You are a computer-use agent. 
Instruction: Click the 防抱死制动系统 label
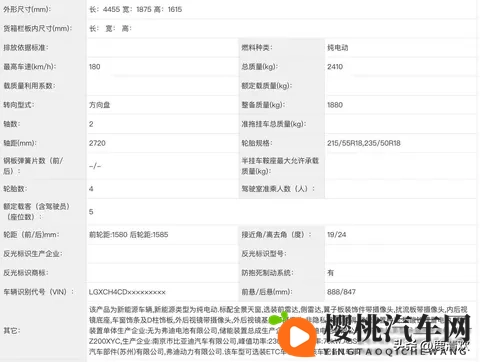[x=267, y=273]
